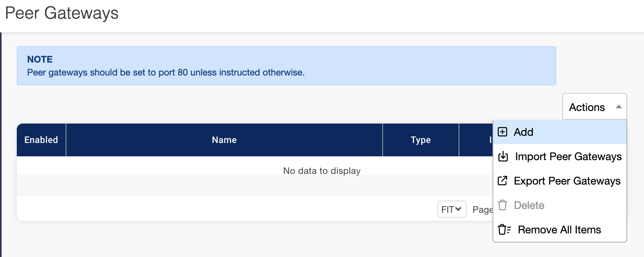Pick Remove All Items from menu
Screen dimensions: 644x257
pos(559,230)
